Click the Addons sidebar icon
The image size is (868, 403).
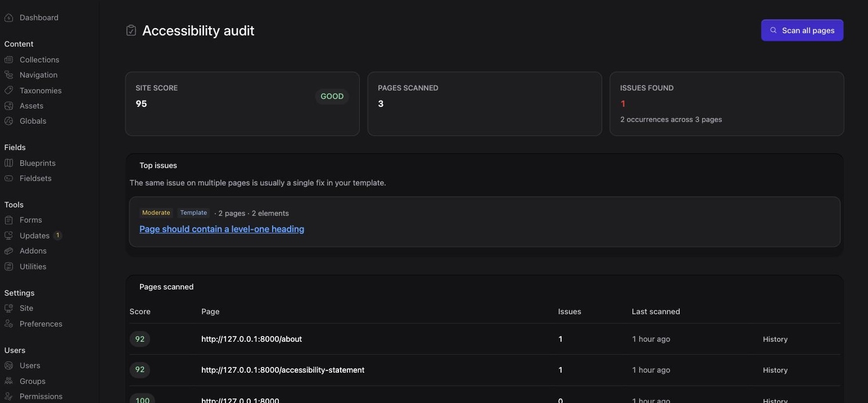point(8,251)
